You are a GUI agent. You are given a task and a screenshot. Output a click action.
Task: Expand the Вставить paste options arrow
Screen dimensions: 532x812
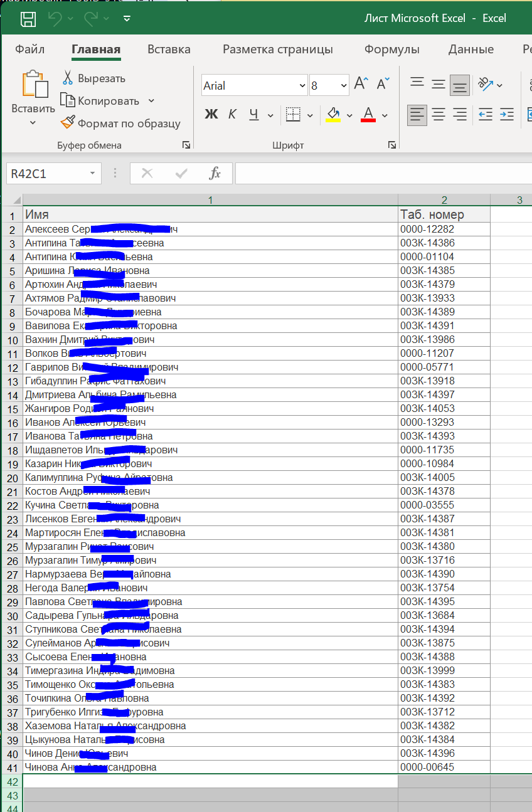tap(33, 123)
